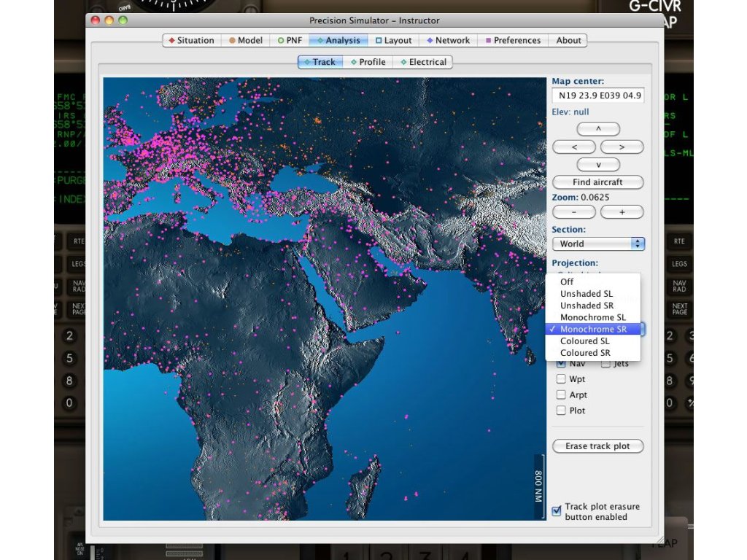Click the red diamond Situation icon
This screenshot has height=560, width=747.
pyautogui.click(x=171, y=41)
